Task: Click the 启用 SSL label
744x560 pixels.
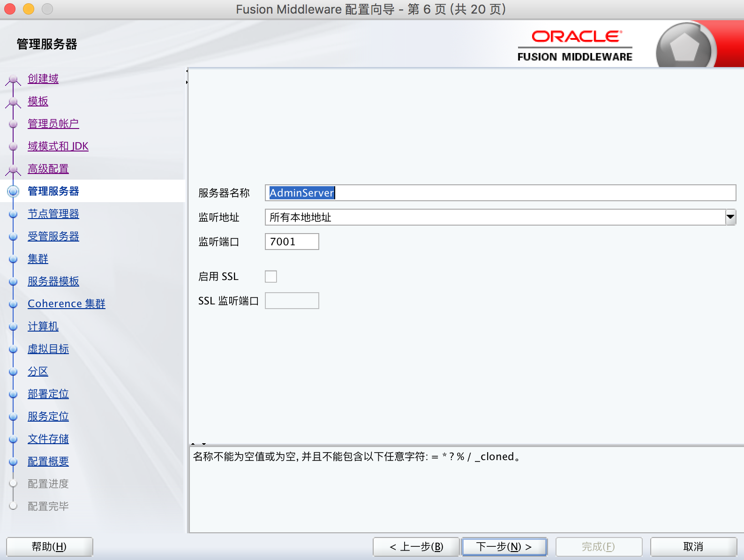Action: pyautogui.click(x=218, y=277)
